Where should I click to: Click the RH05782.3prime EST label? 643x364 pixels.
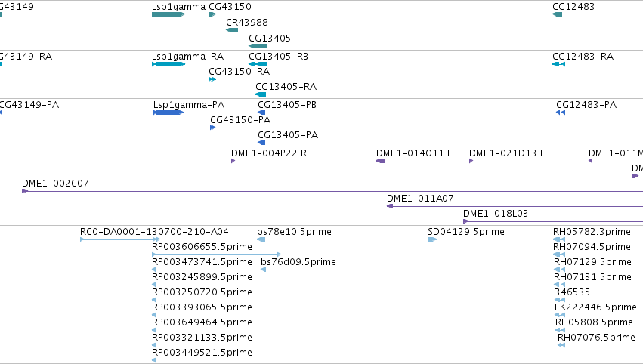pos(592,232)
